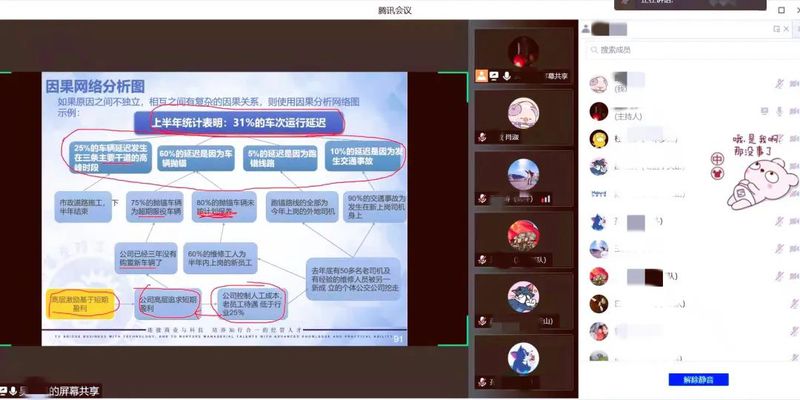Click screen share icon on top video tile
Screen dimensions: 800x400
(x=495, y=75)
